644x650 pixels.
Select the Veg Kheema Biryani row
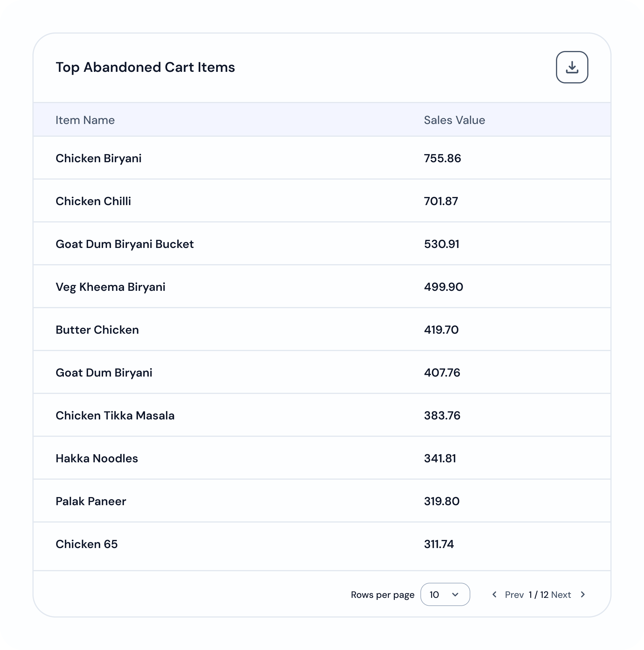tap(322, 287)
